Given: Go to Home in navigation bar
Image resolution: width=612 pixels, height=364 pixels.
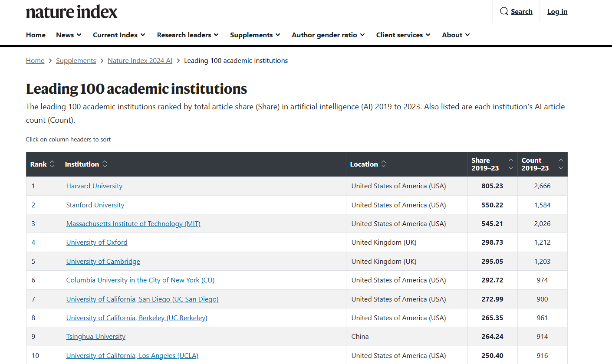Looking at the screenshot, I should pyautogui.click(x=36, y=35).
